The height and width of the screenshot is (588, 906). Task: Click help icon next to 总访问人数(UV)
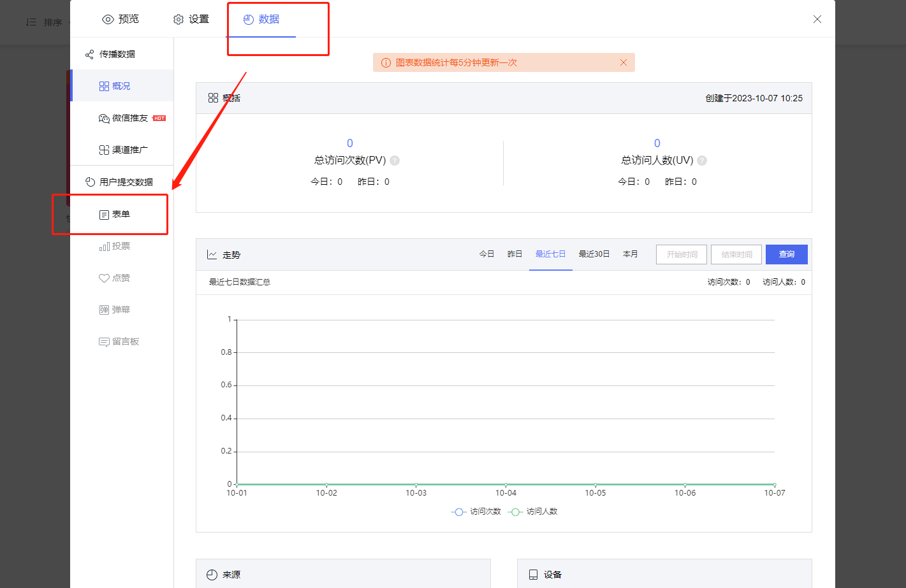[x=702, y=161]
